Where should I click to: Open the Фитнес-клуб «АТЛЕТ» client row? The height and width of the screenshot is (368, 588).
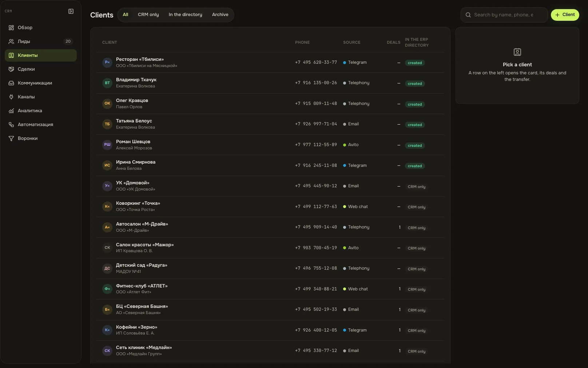(x=270, y=289)
